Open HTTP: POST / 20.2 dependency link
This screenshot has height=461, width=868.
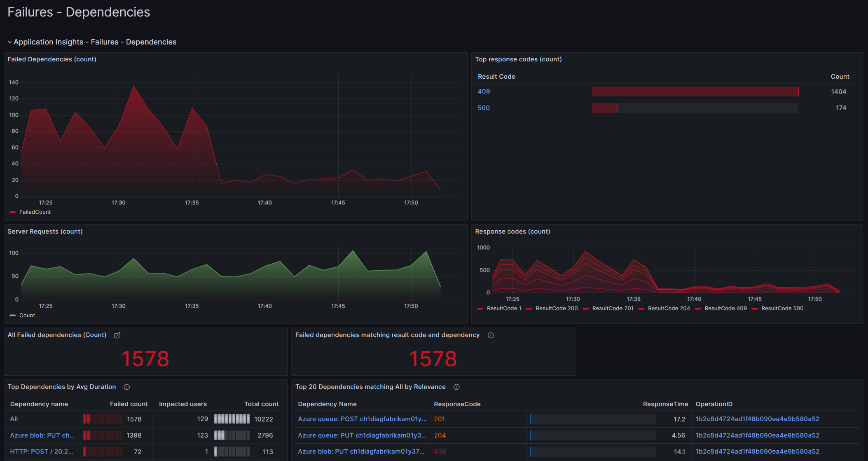[41, 452]
